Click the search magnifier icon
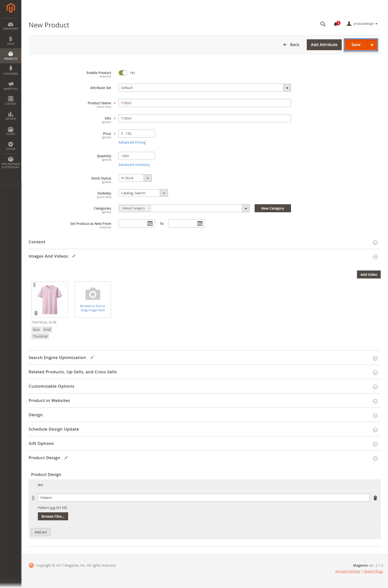Screen dimensions: 388x588 (x=323, y=24)
